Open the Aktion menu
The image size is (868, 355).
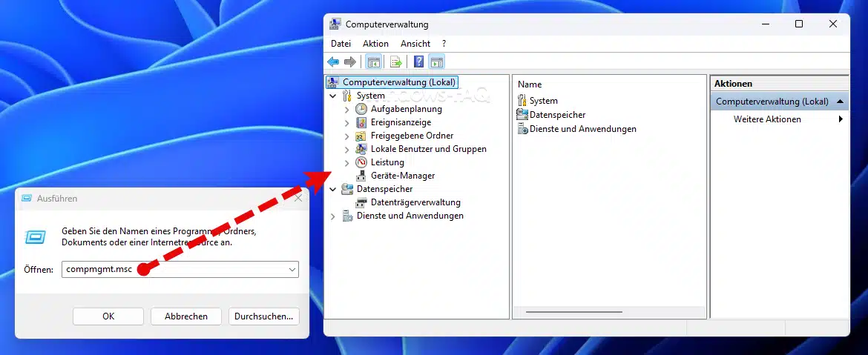(x=375, y=43)
